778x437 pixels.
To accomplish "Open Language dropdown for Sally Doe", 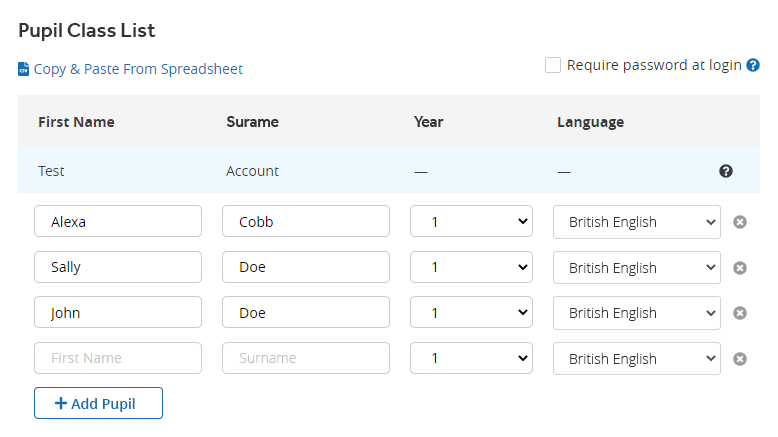I will pos(637,267).
